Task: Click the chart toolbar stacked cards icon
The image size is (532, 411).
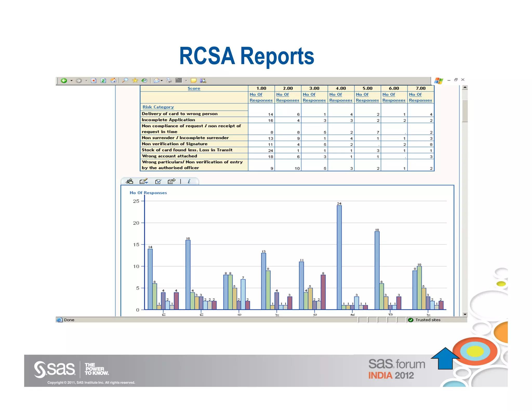Action: pos(129,181)
